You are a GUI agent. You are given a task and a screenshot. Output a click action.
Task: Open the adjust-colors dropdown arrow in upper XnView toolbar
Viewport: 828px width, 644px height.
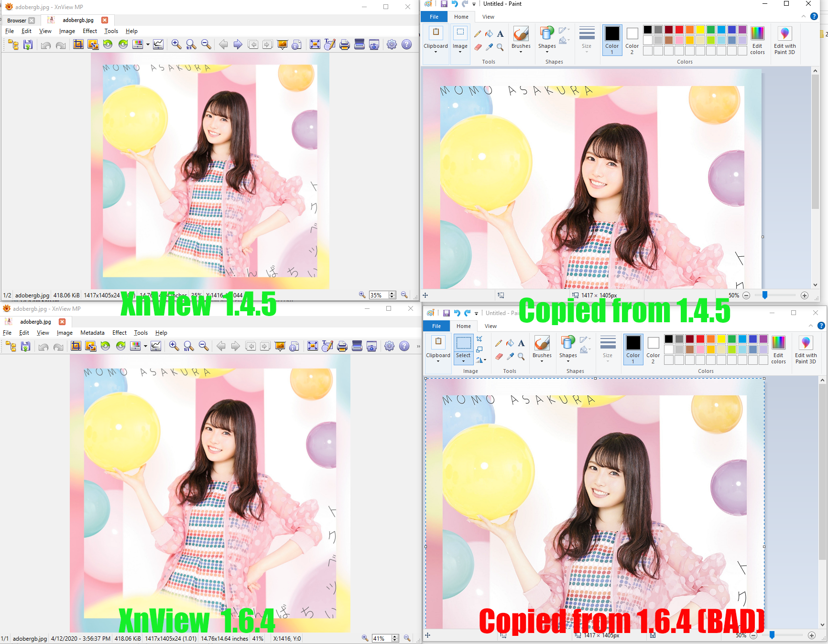pyautogui.click(x=148, y=44)
